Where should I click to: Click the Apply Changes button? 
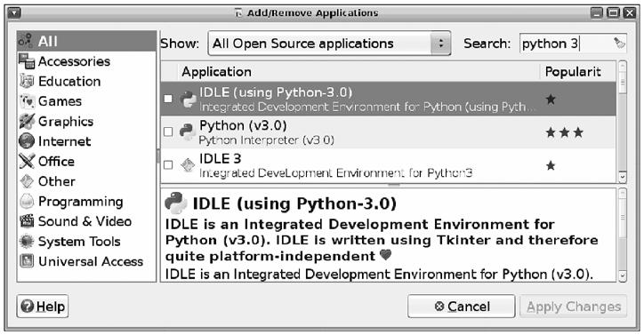coord(574,307)
